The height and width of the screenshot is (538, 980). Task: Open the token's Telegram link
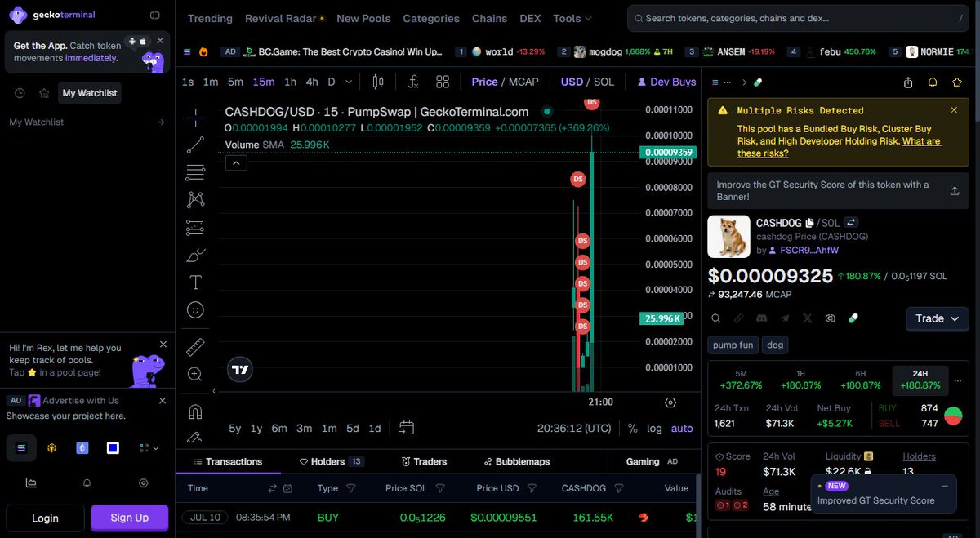[785, 318]
